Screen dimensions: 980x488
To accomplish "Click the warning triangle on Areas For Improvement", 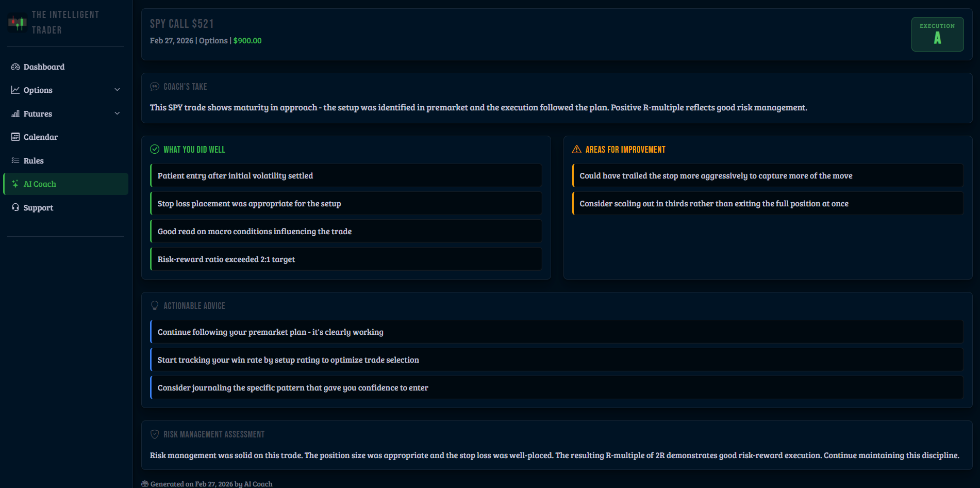I will coord(576,149).
